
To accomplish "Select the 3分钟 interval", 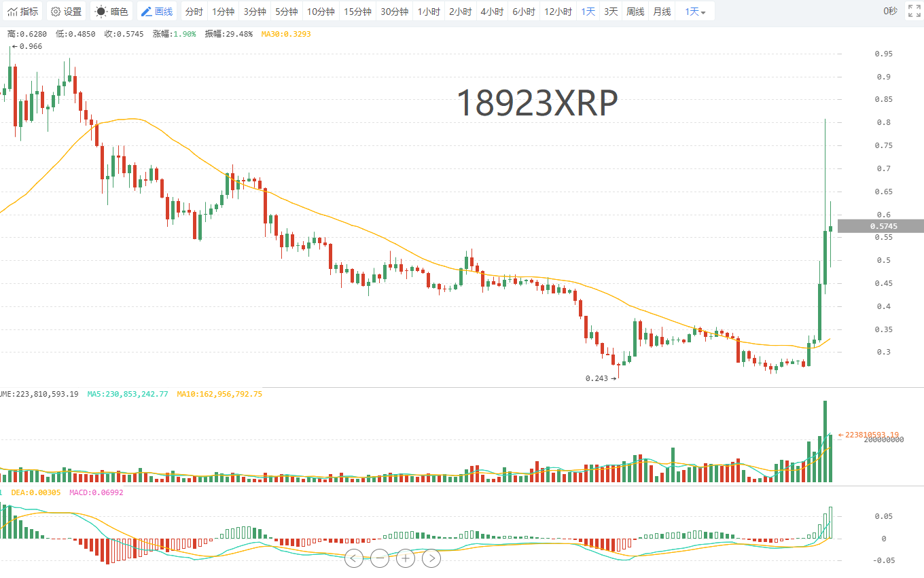I will [255, 12].
